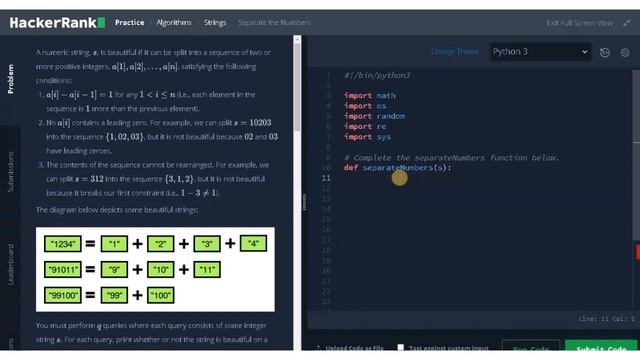
Task: Click the 'Line: 11 Col: 5' status text
Action: [606, 319]
